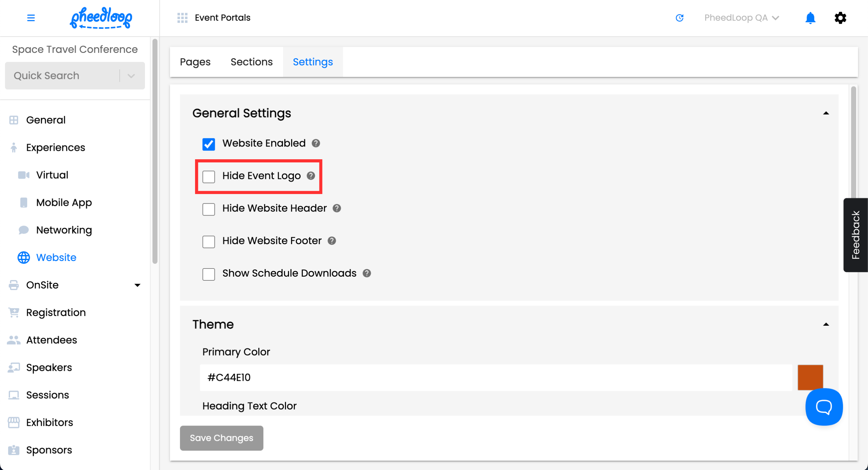Click the refresh icon in top bar
This screenshot has height=470, width=868.
click(679, 18)
